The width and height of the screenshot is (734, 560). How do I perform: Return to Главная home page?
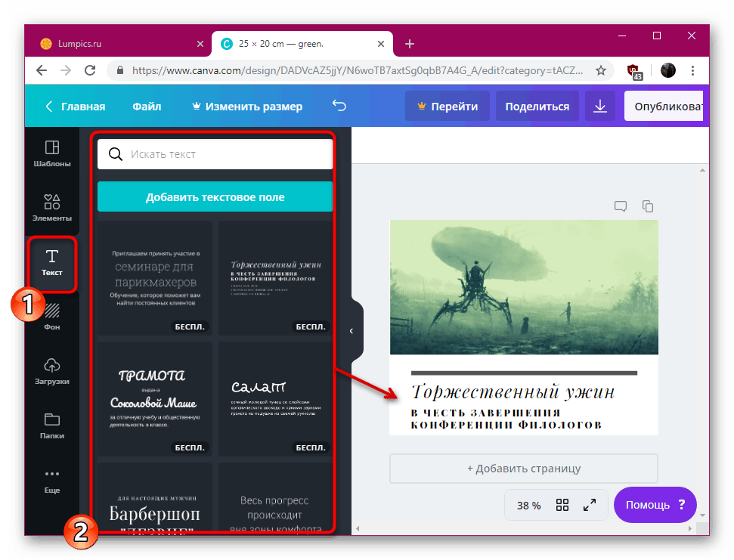(x=76, y=107)
